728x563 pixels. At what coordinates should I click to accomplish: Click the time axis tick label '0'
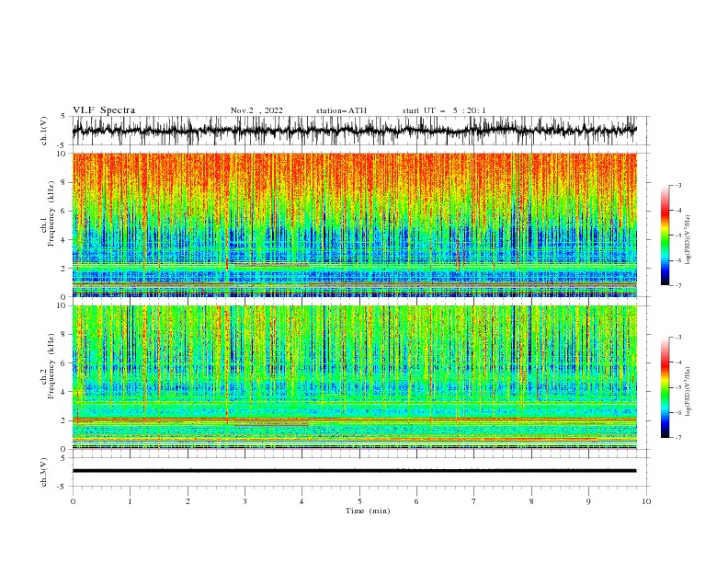pos(73,501)
